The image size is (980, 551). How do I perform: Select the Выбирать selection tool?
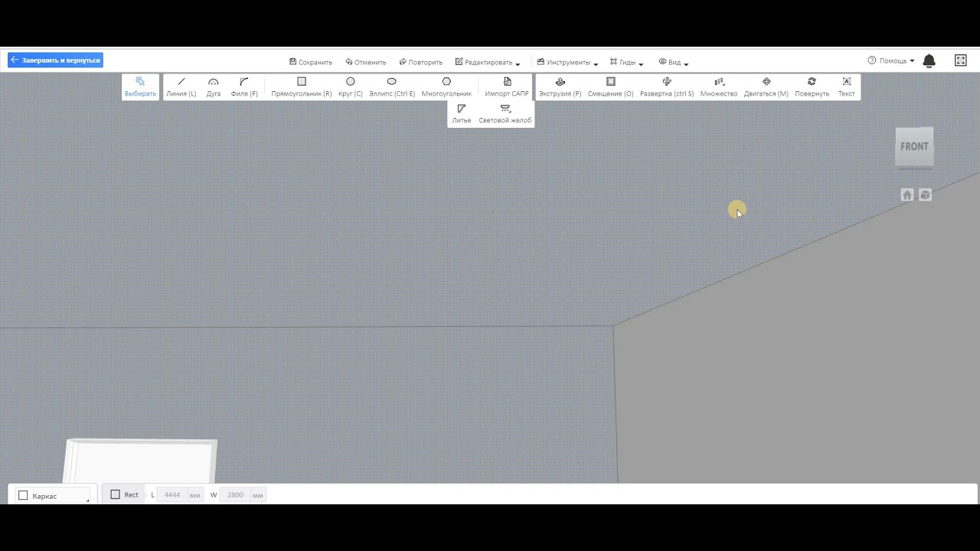pos(140,86)
